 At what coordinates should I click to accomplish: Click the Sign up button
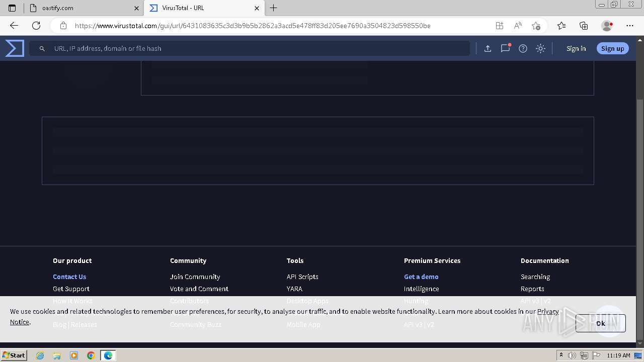click(x=612, y=49)
